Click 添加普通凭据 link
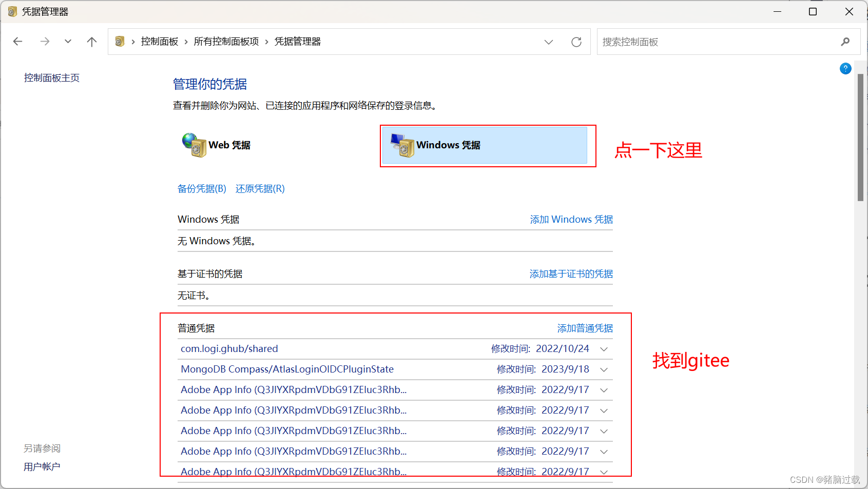Viewport: 868px width, 489px height. (x=585, y=328)
